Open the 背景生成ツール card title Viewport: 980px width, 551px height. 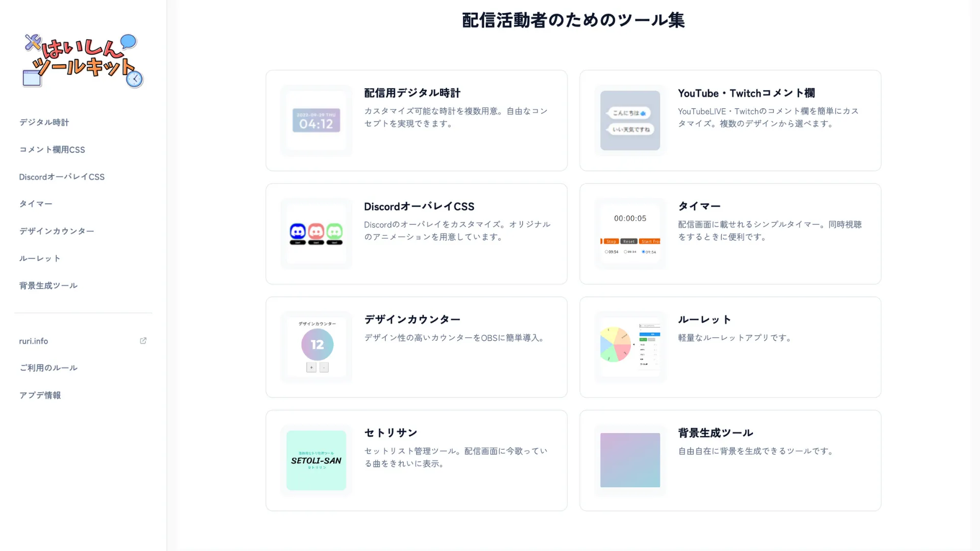716,433
